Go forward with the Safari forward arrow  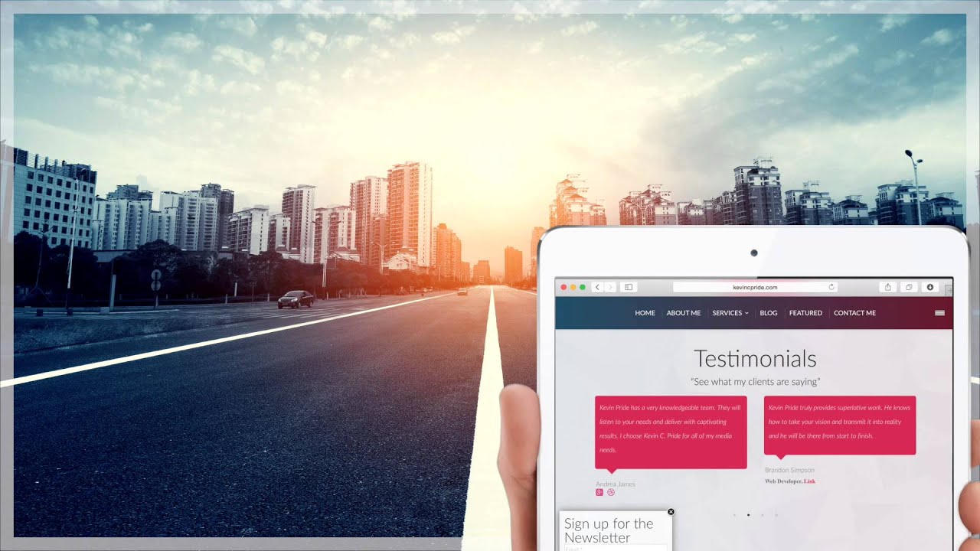tap(610, 287)
